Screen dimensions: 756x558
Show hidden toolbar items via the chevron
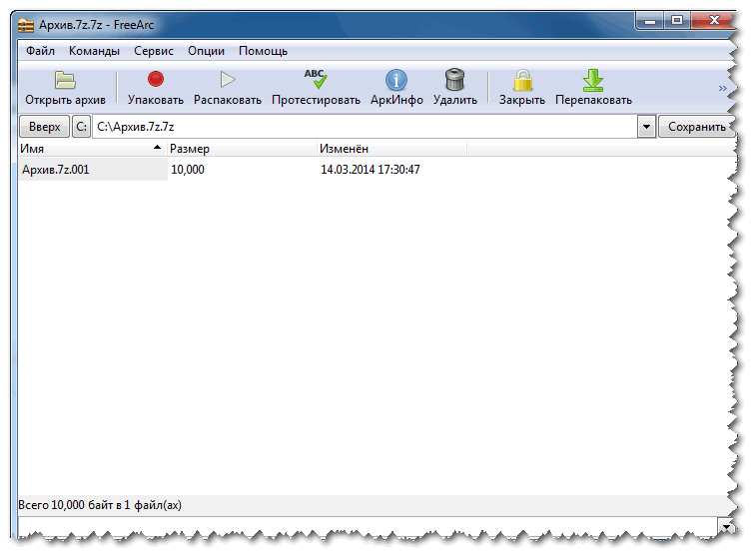(x=722, y=88)
